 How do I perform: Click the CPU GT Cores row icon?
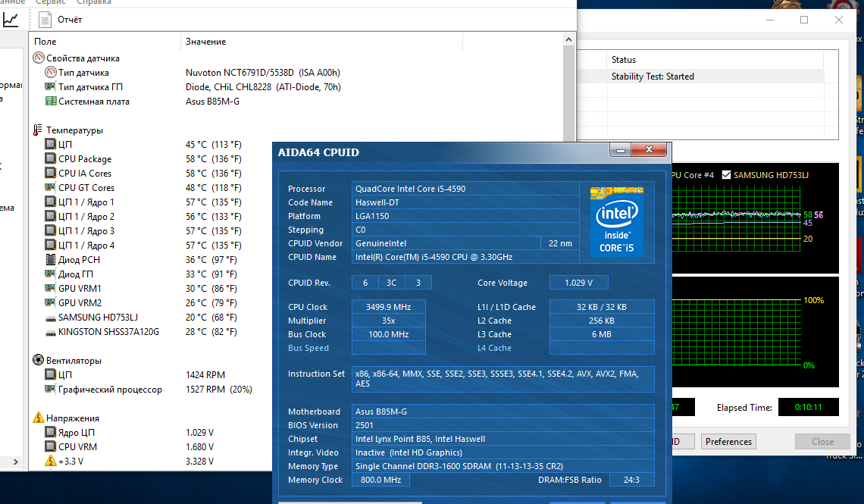click(50, 187)
